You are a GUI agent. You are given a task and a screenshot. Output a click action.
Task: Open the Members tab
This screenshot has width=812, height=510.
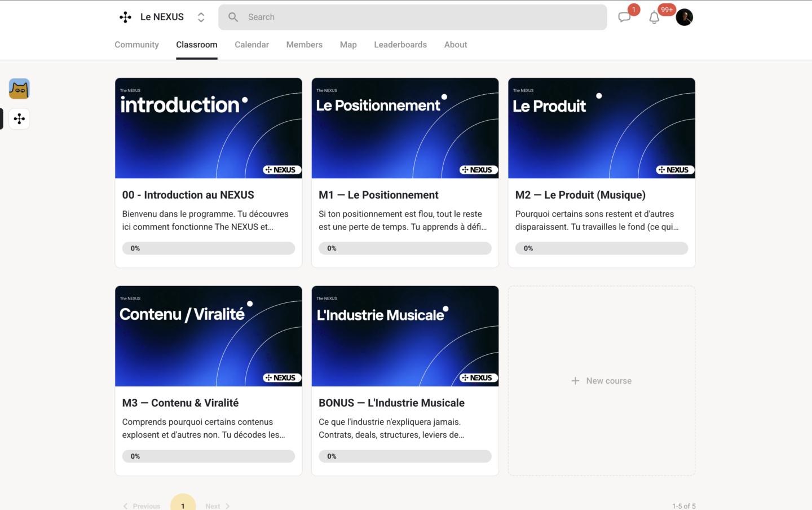304,45
